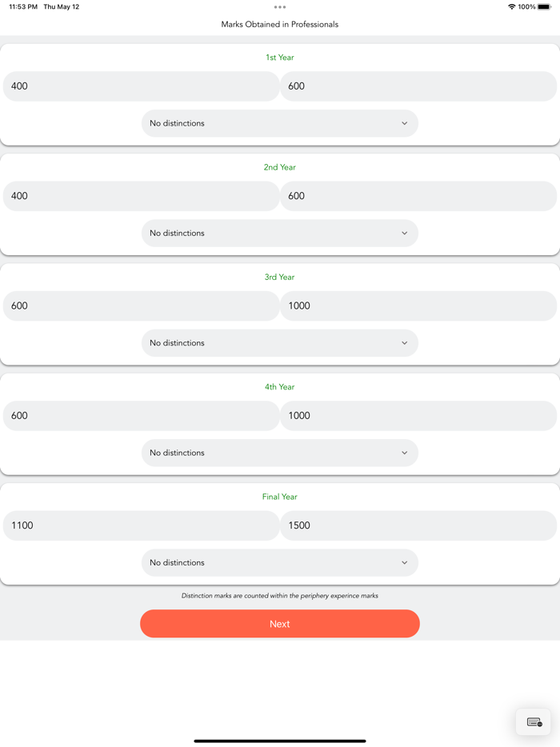
Task: Tap the ellipsis multitasking menu icon
Action: click(279, 6)
